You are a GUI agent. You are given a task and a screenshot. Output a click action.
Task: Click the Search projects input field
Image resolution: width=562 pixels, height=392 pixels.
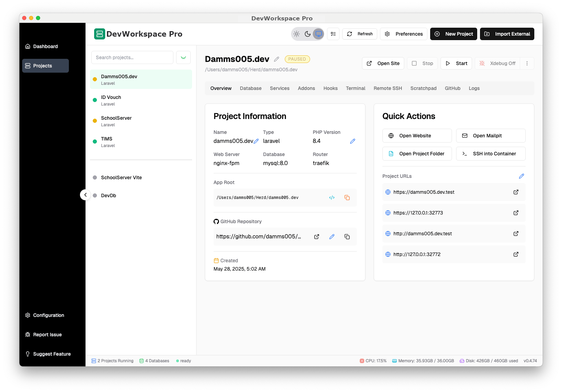tap(132, 57)
